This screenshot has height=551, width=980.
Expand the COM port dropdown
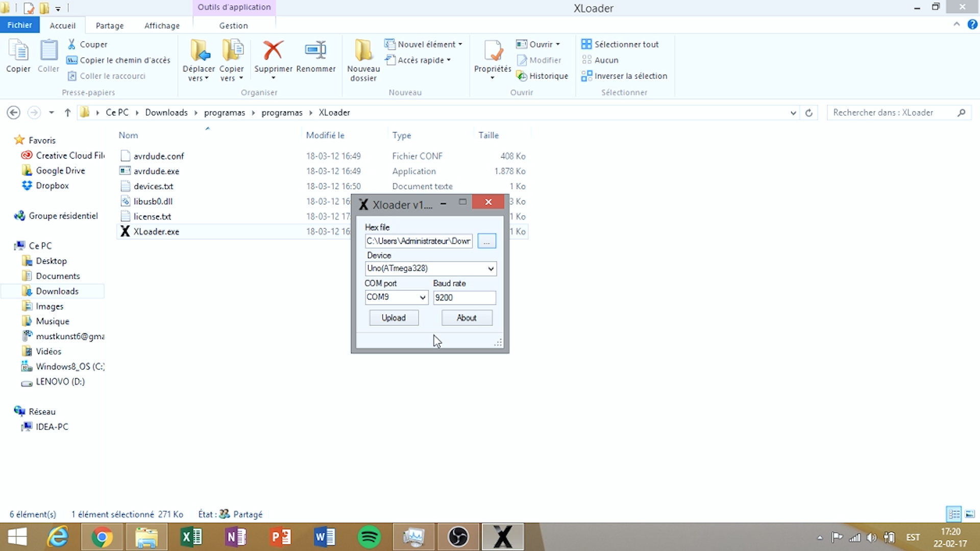tap(421, 297)
